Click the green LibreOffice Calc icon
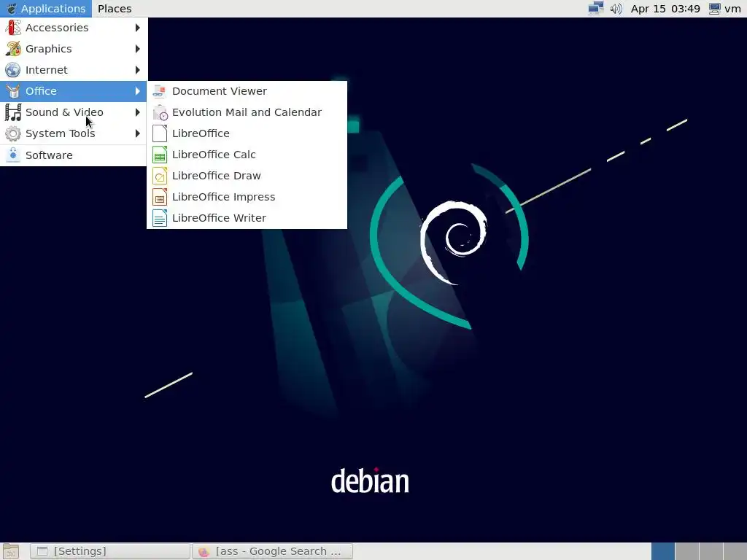The height and width of the screenshot is (560, 747). click(x=160, y=155)
